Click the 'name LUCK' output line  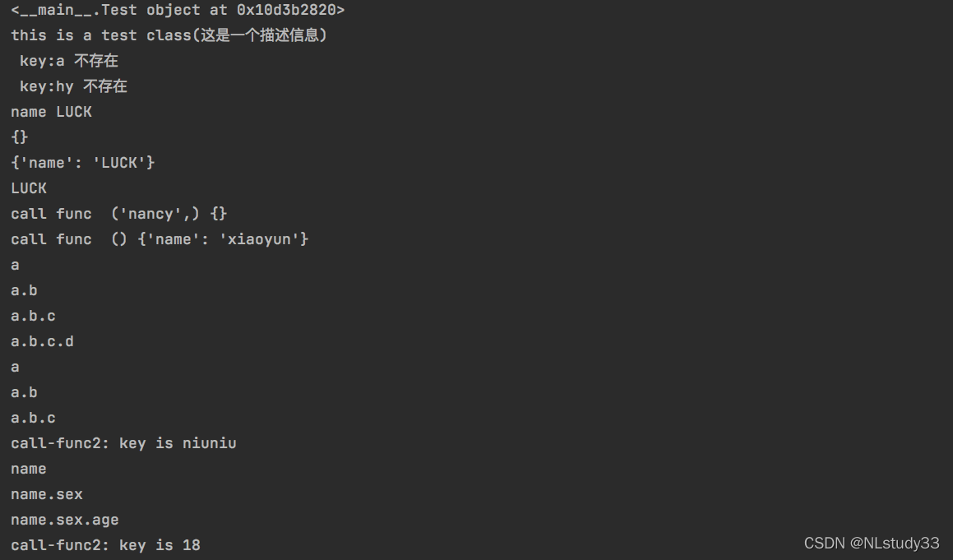coord(51,112)
